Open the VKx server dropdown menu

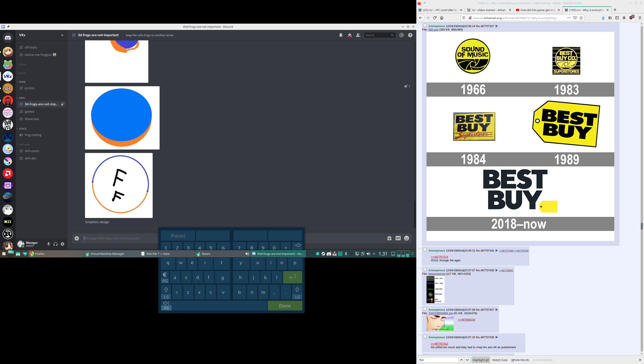tap(62, 35)
